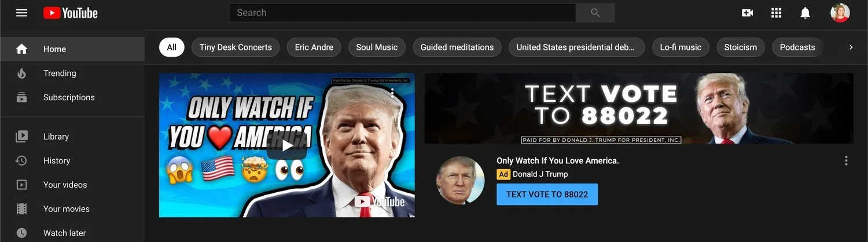
Task: Click into the Search input field
Action: click(403, 13)
